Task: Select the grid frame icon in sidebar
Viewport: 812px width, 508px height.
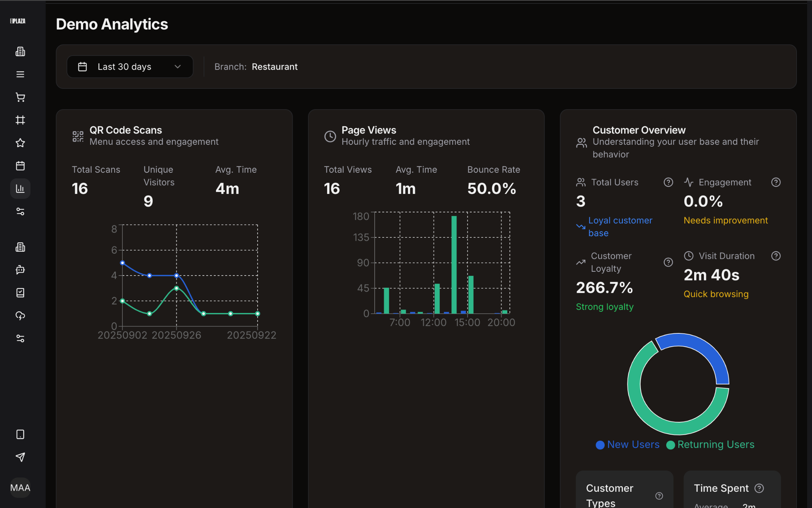Action: tap(20, 120)
